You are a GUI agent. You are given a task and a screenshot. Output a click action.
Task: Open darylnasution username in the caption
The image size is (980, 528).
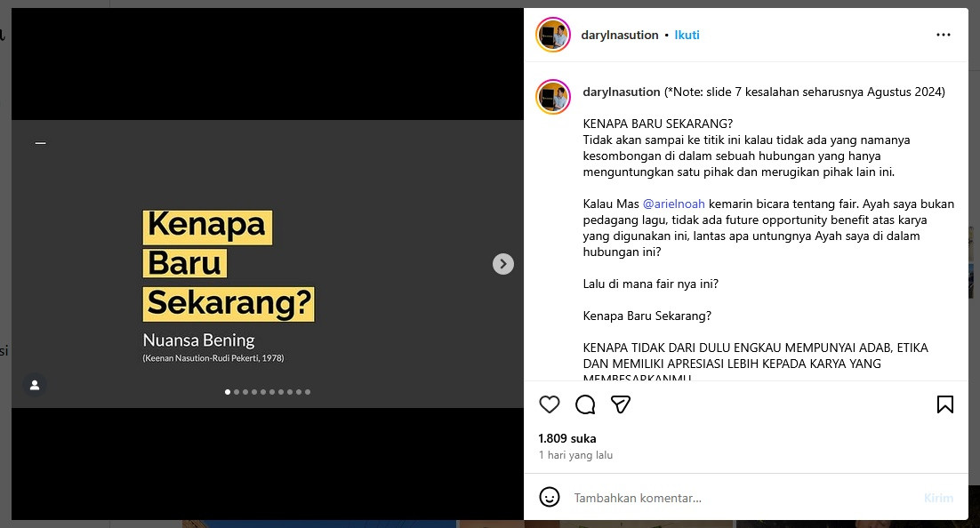pyautogui.click(x=622, y=92)
